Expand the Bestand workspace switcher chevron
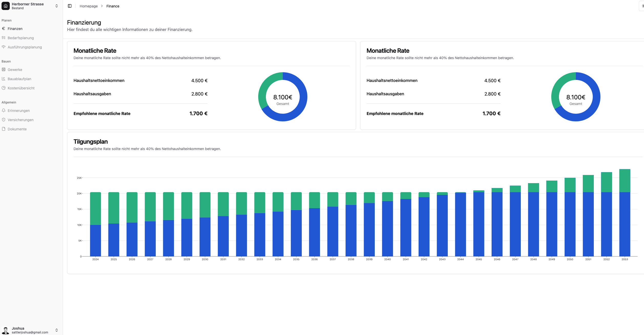 coord(57,6)
